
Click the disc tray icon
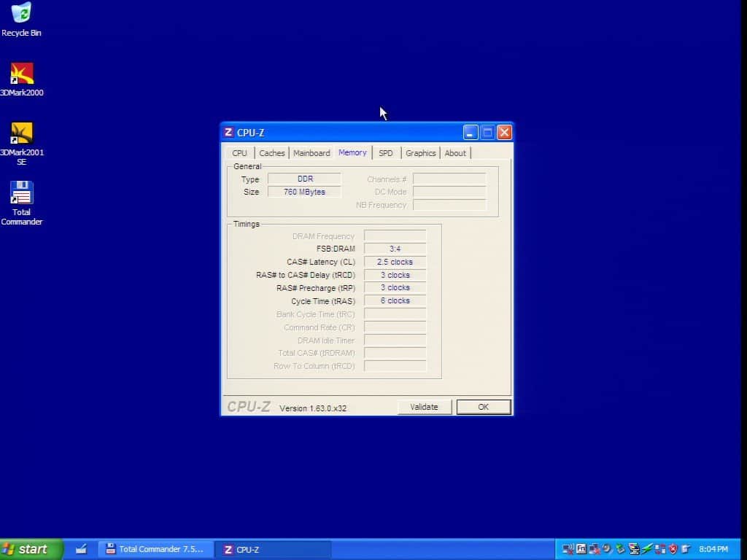pos(607,549)
